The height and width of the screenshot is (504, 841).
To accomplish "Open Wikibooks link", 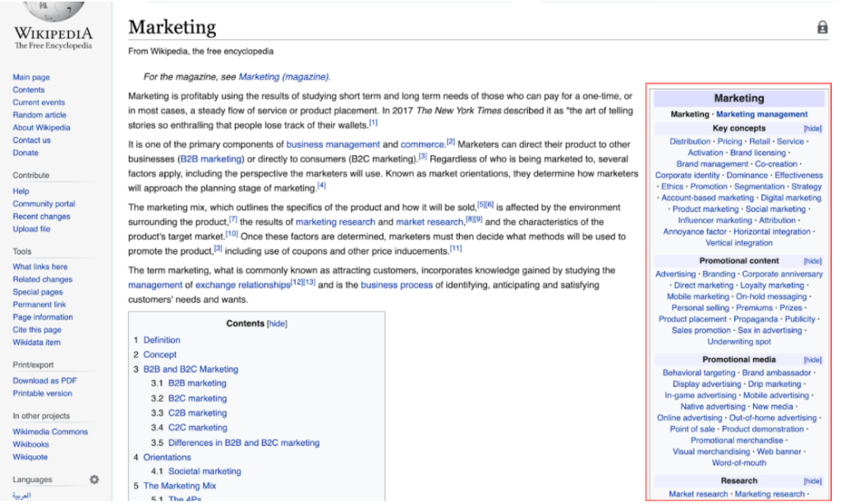I will pos(30,444).
